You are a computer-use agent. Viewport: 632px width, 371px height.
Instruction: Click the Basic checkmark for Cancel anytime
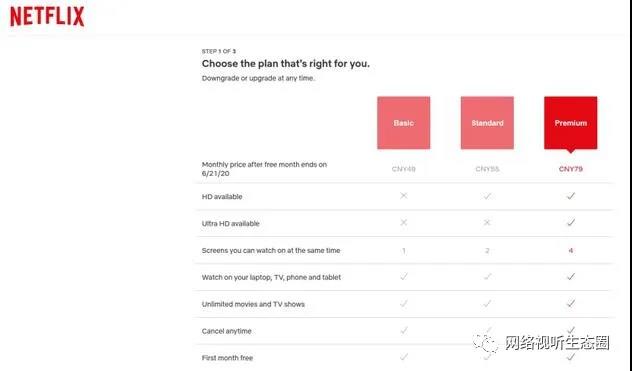pyautogui.click(x=403, y=330)
